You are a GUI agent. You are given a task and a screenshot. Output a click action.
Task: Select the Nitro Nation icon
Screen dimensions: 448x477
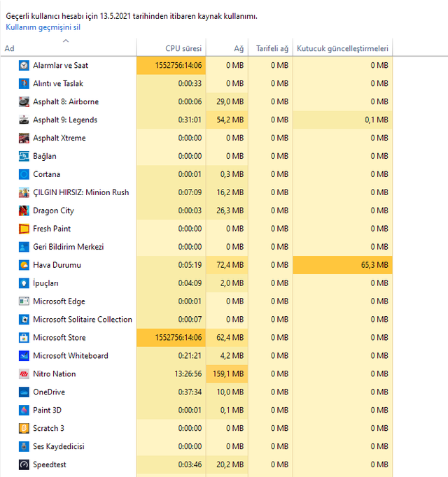24,374
